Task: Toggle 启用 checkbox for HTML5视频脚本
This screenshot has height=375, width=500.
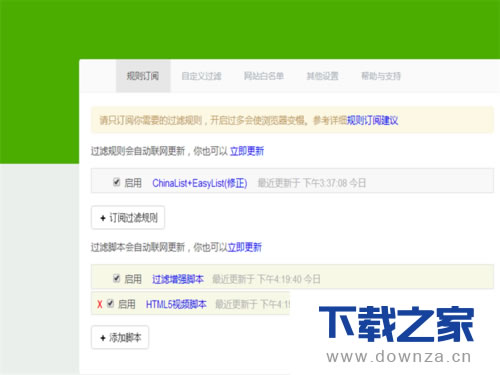Action: pos(110,303)
